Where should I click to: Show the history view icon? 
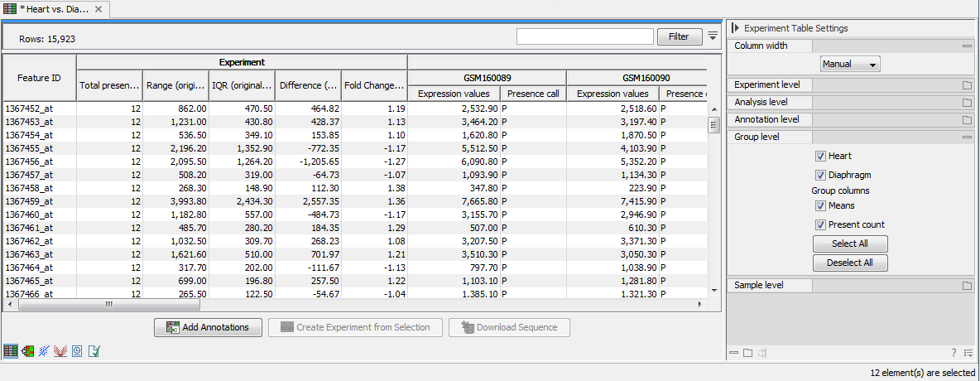point(77,351)
